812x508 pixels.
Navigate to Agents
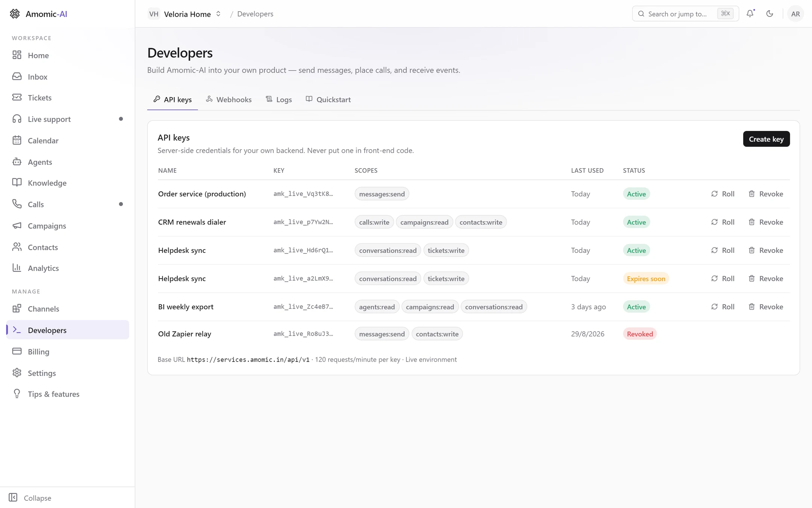pyautogui.click(x=68, y=162)
